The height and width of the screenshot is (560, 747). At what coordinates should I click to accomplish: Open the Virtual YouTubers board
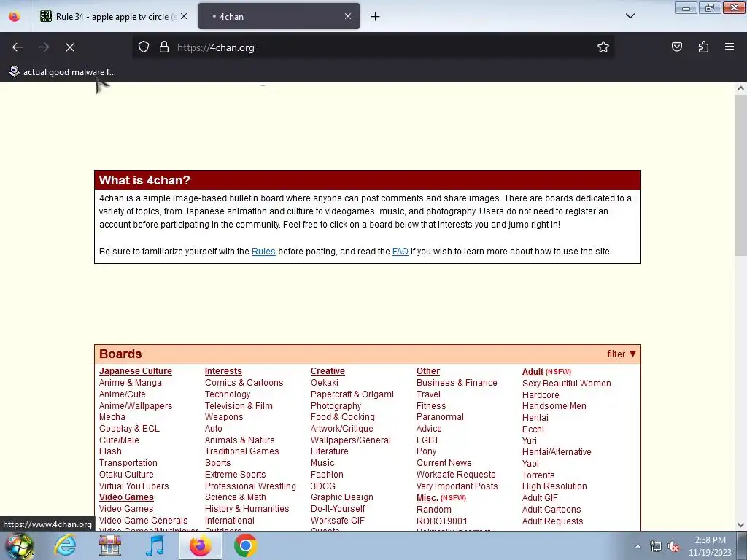click(134, 486)
